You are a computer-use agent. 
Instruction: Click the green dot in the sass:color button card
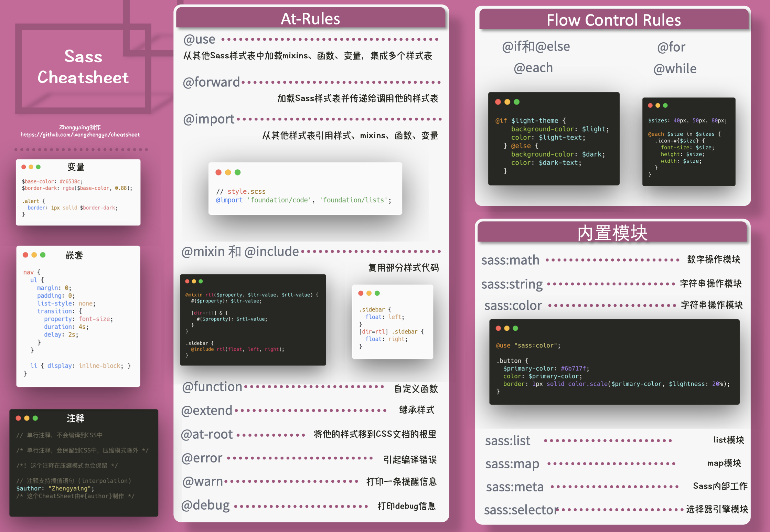coord(515,328)
